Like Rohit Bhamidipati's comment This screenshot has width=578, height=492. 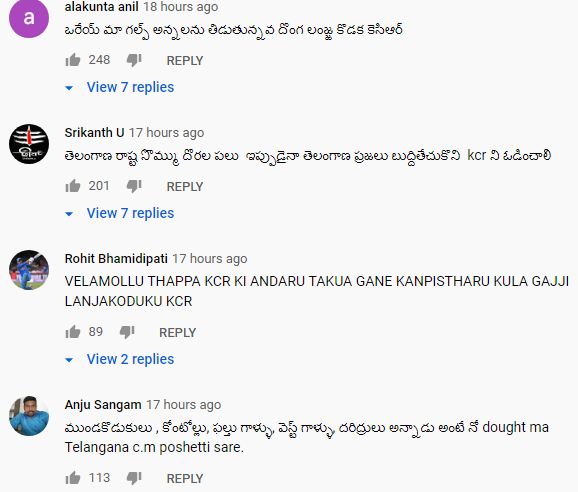pyautogui.click(x=73, y=332)
